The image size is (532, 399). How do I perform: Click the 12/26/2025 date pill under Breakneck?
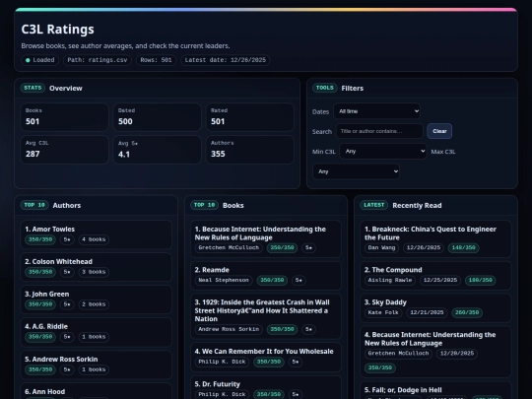(x=424, y=247)
